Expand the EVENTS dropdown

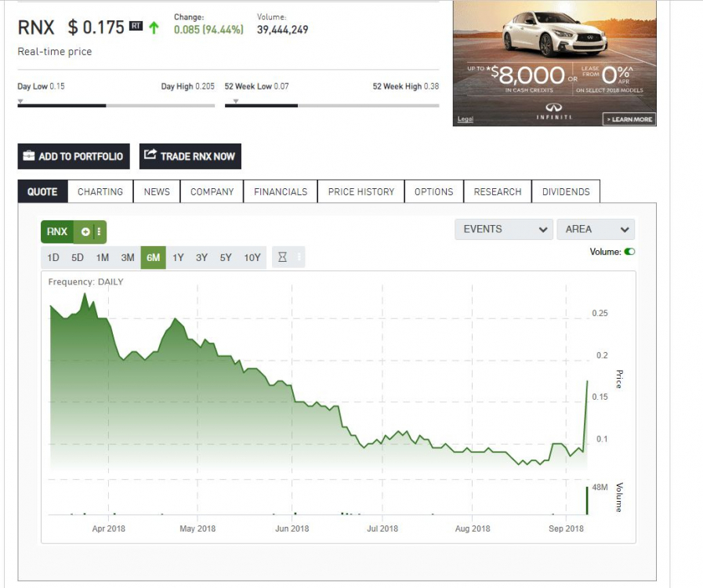[504, 229]
